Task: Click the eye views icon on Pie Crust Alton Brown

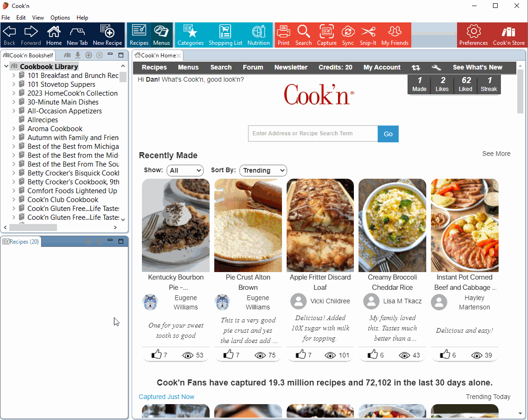Action: tap(260, 356)
